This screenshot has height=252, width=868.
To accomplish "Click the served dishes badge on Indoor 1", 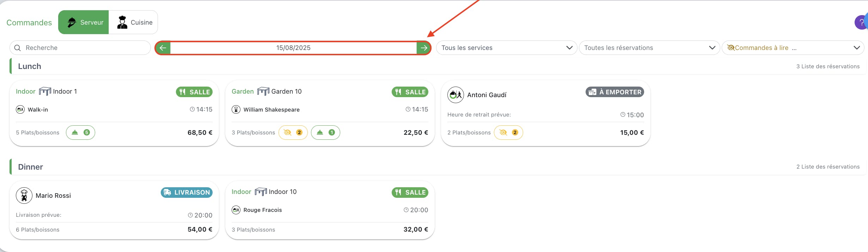I will click(x=80, y=133).
